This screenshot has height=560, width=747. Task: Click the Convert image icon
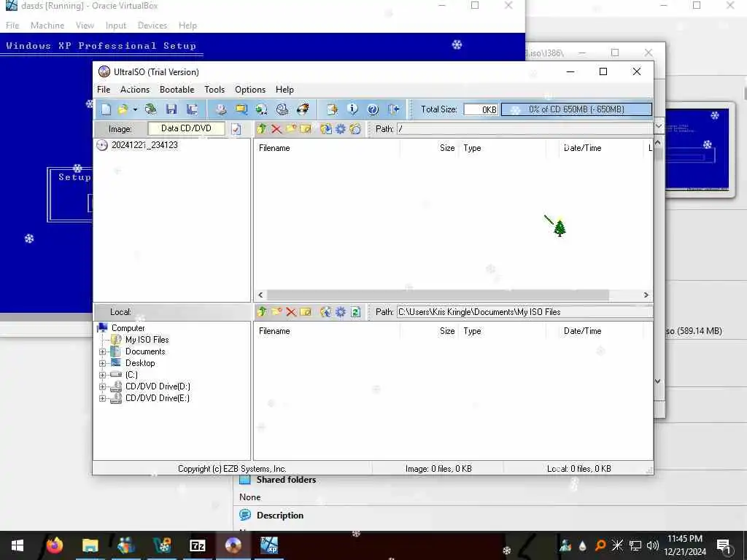pyautogui.click(x=262, y=109)
